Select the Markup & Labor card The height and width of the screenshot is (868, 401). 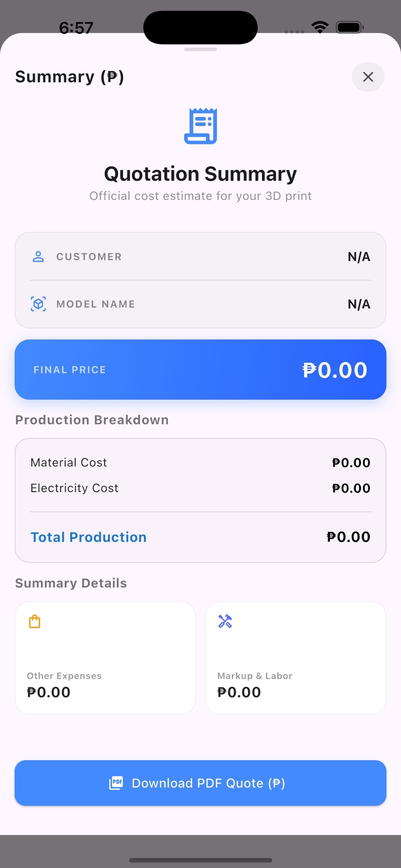click(295, 658)
